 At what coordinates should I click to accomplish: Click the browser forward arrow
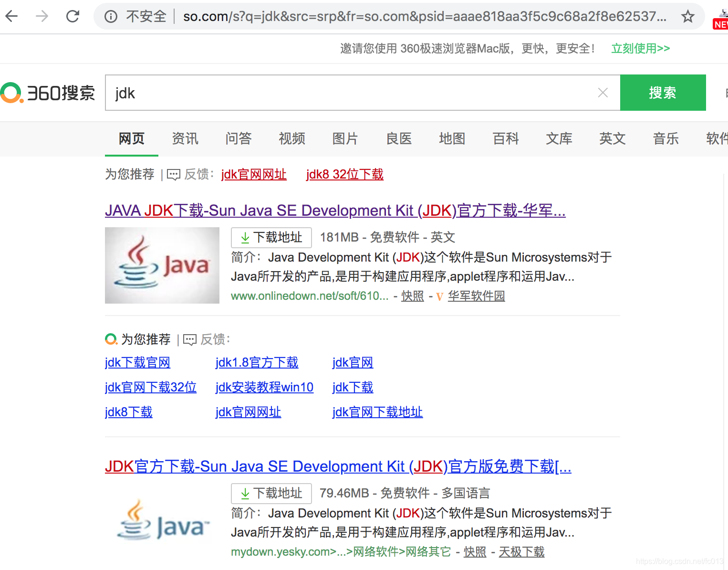point(42,16)
